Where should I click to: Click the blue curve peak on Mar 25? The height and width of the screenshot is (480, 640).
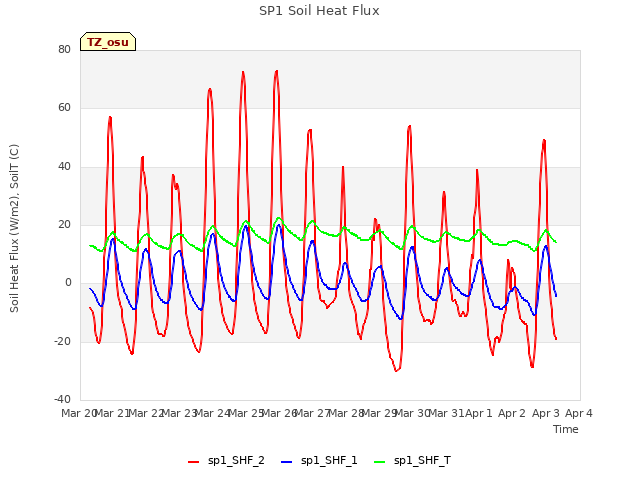(245, 226)
